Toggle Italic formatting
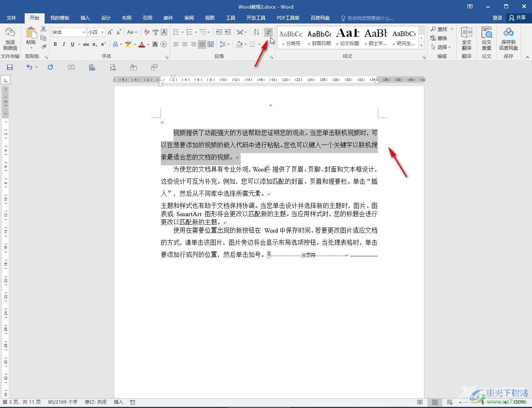 pyautogui.click(x=64, y=44)
